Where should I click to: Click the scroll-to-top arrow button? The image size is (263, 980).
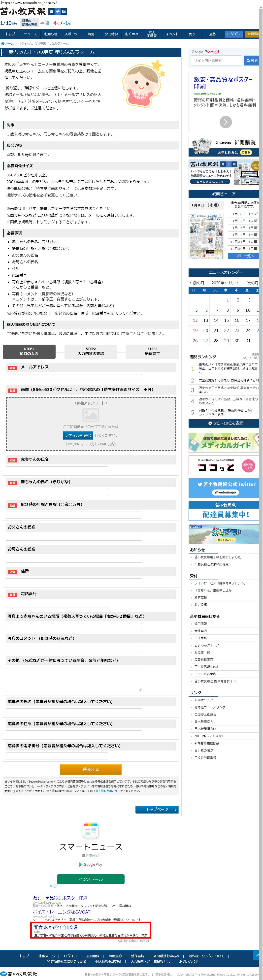(x=258, y=955)
